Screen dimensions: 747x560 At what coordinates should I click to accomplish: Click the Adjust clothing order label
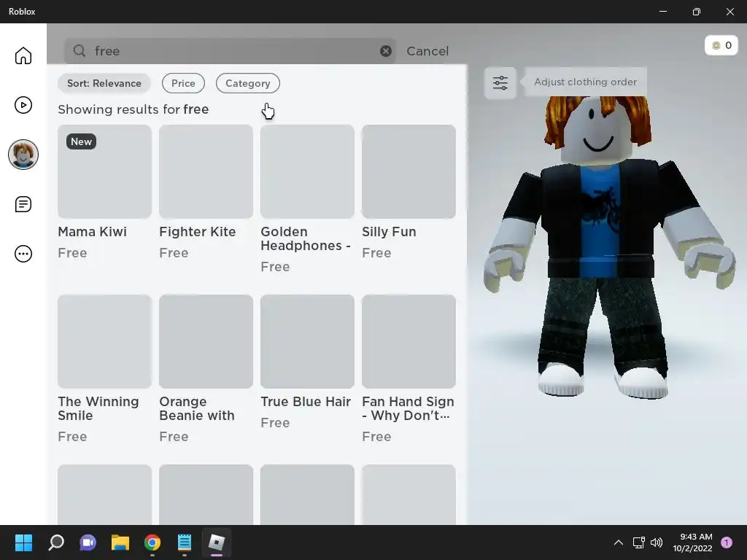585,82
